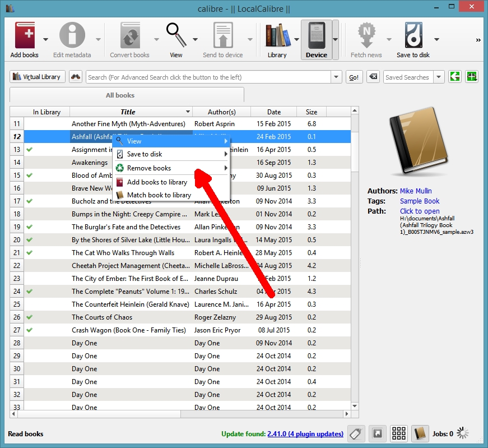Choose Add books to library
Image resolution: width=488 pixels, height=448 pixels.
coord(171,182)
